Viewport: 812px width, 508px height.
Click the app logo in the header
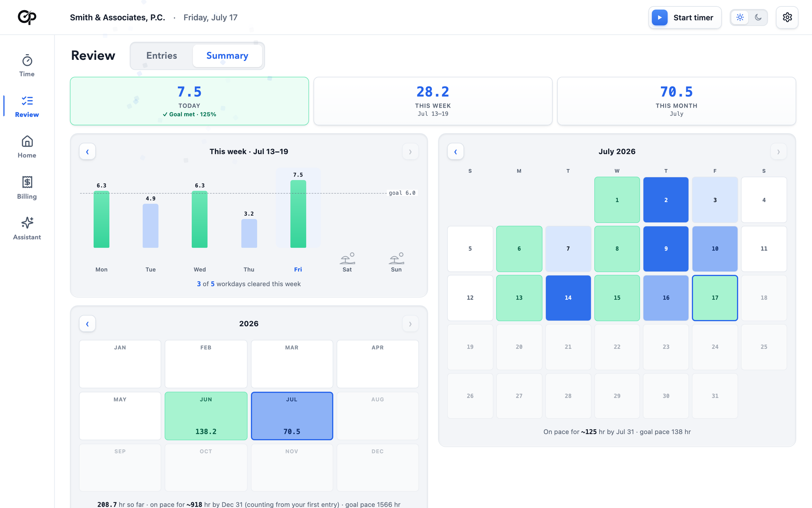[x=27, y=17]
